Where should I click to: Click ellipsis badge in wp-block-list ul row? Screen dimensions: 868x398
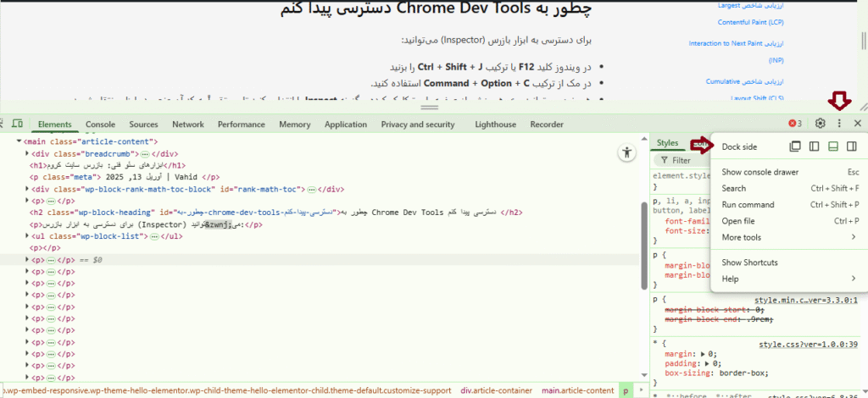[154, 236]
